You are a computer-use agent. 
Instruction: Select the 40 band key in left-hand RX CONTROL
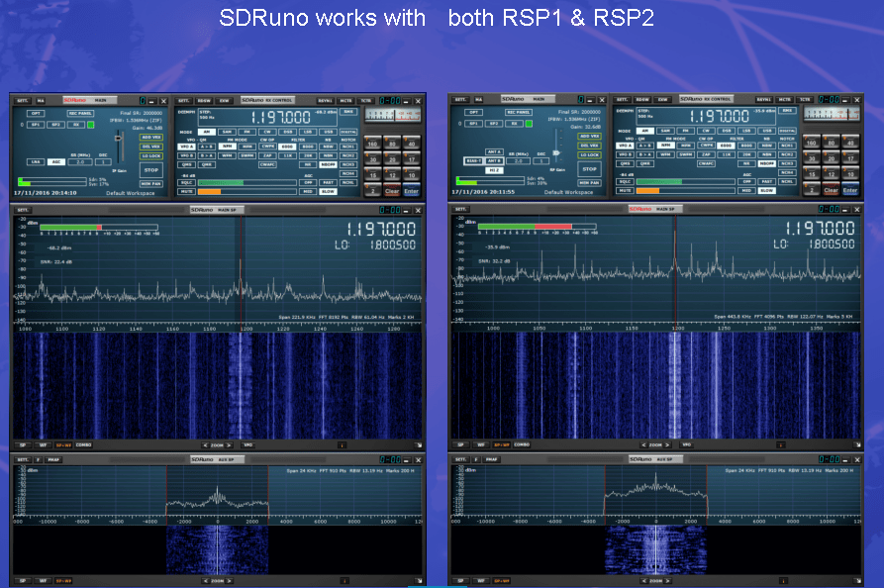412,144
